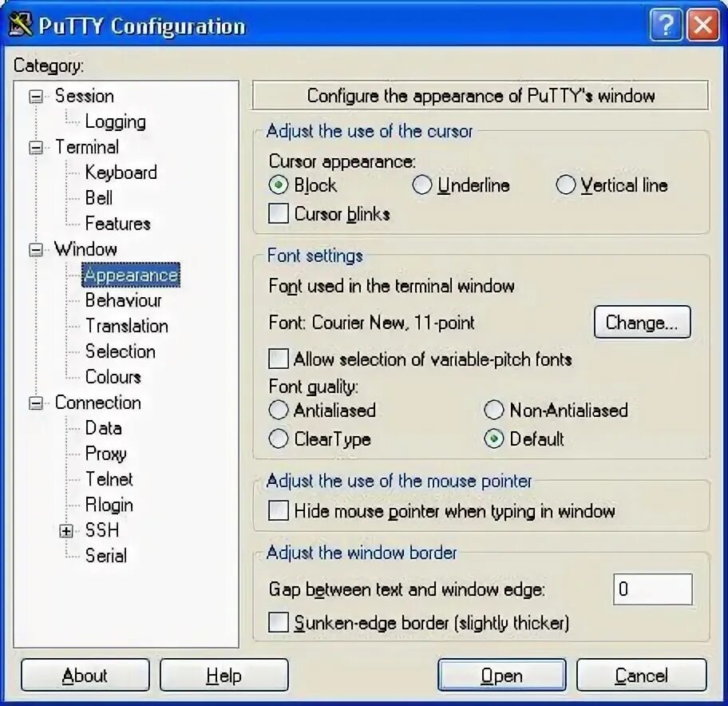Close the PuTTY Configuration window

(x=703, y=25)
